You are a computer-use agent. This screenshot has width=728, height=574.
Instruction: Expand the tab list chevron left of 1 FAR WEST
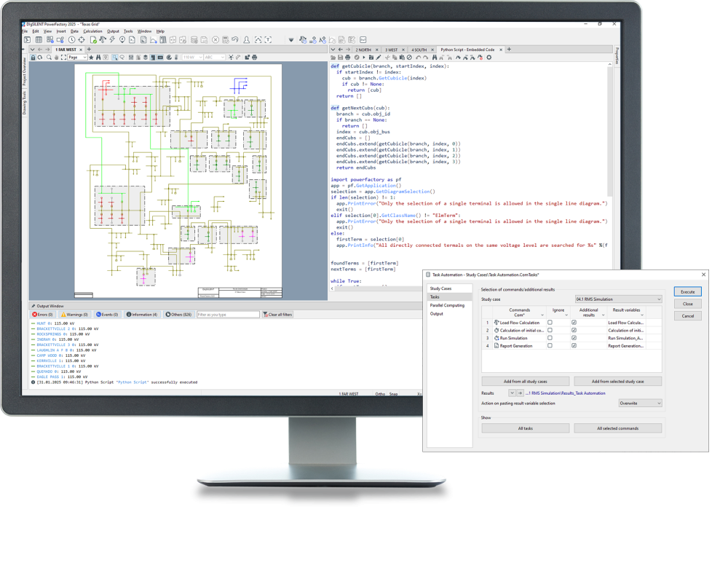tap(32, 50)
